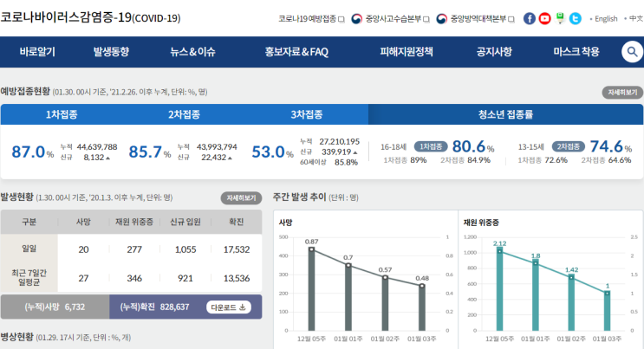Click the 85.7% second-dose rate
The image size is (644, 349).
point(149,152)
